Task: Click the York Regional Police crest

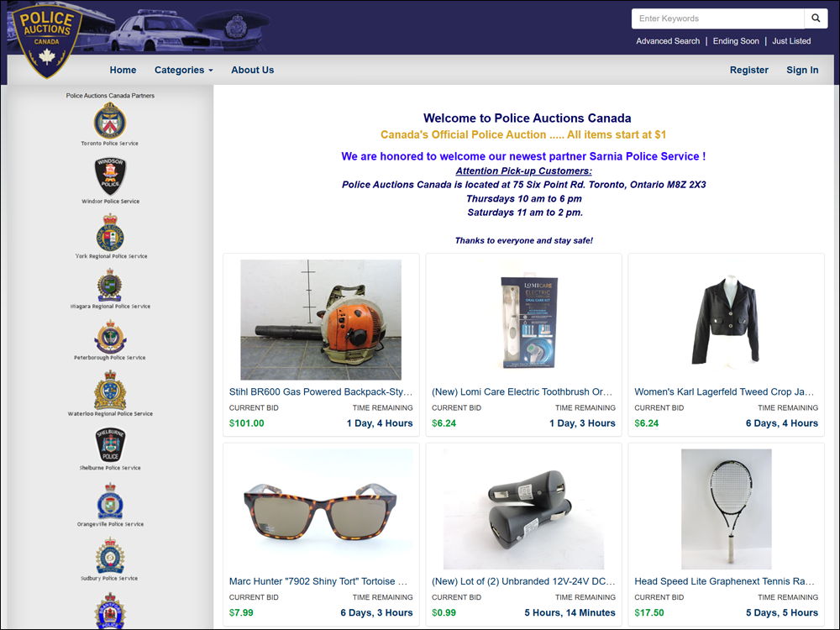Action: [x=110, y=233]
